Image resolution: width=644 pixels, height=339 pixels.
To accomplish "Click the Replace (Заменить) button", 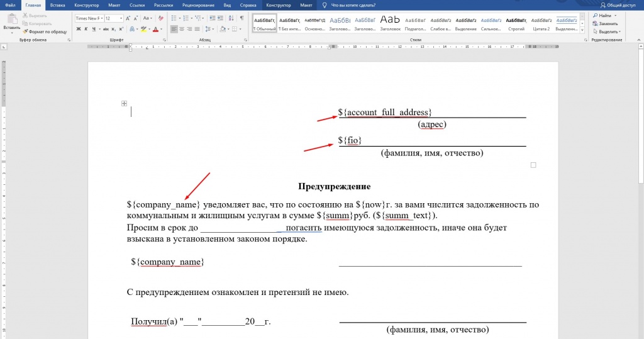I will (606, 23).
